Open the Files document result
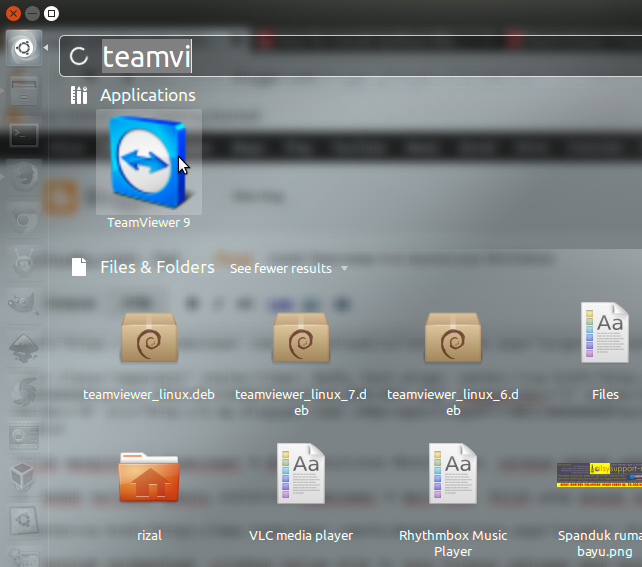Screen dimensions: 642x567 605,332
